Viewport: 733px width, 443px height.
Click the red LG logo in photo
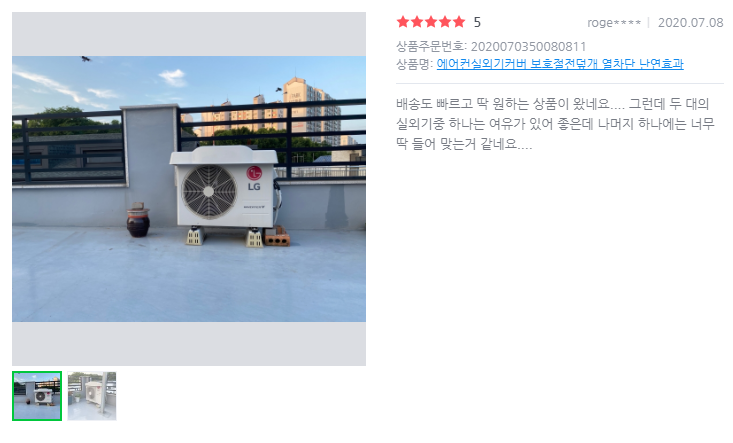click(254, 173)
